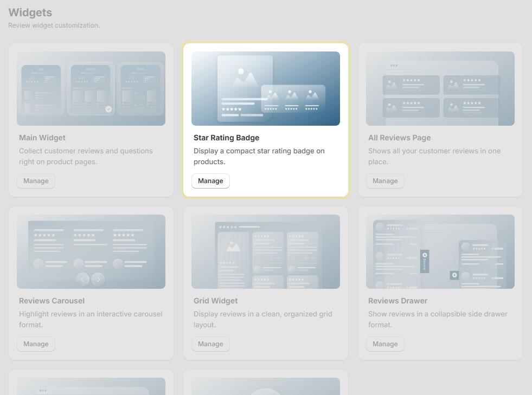Click the Grid Widget preview image

tap(266, 251)
